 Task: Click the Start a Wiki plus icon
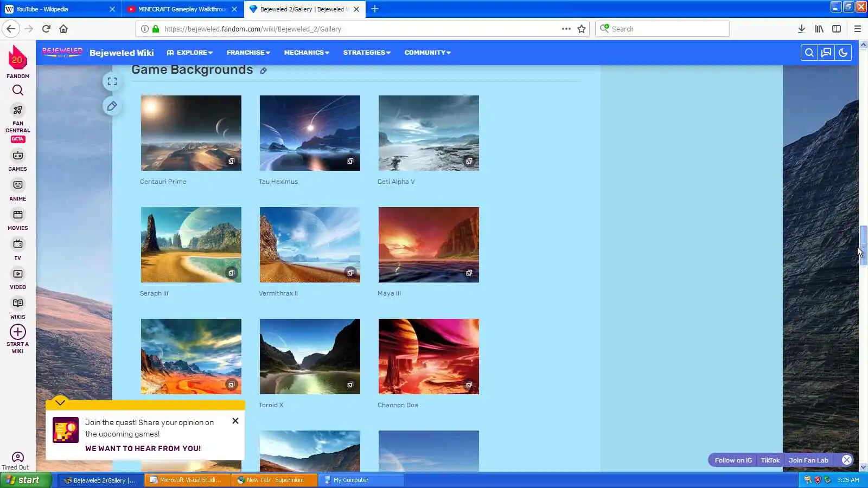click(18, 332)
